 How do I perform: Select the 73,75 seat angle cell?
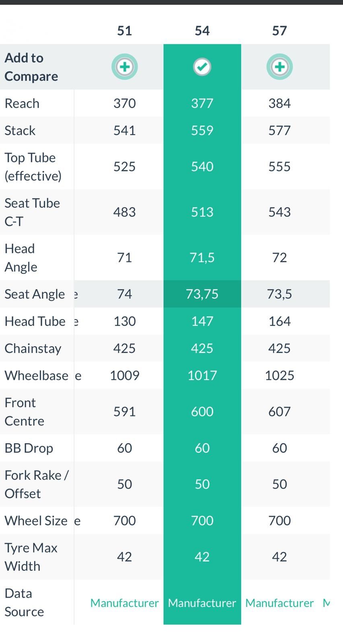pyautogui.click(x=202, y=294)
